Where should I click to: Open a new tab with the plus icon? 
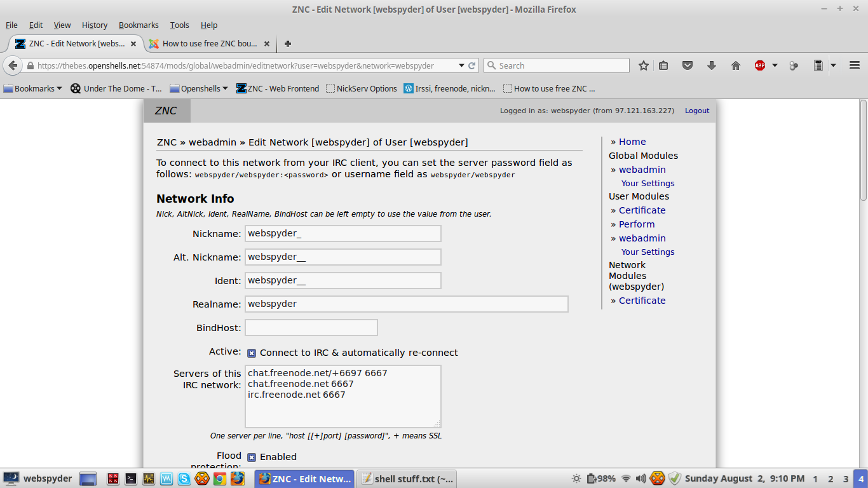coord(288,44)
